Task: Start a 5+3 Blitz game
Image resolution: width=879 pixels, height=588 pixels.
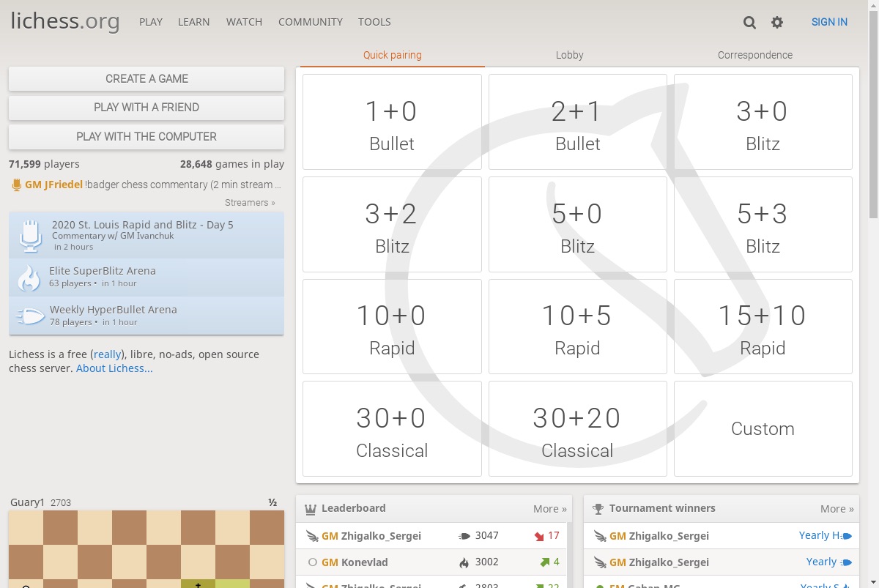Action: [763, 224]
